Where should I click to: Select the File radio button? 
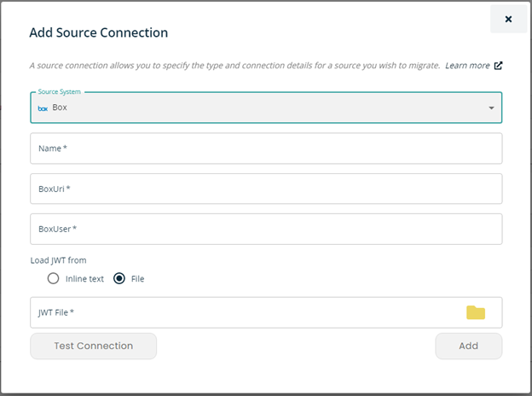pyautogui.click(x=119, y=278)
